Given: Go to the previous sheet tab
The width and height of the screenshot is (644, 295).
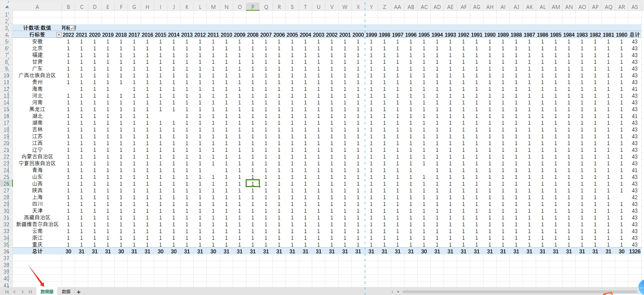Looking at the screenshot, I should [15, 292].
